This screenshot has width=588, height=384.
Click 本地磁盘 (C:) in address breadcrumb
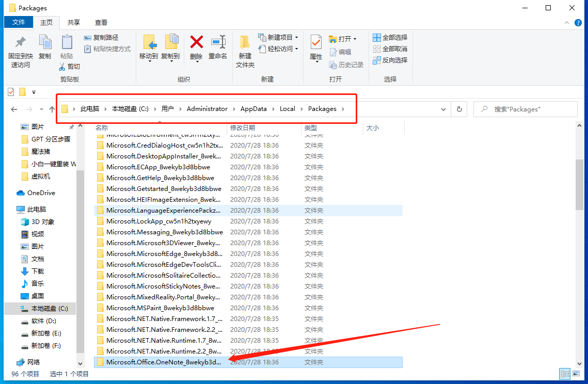130,109
